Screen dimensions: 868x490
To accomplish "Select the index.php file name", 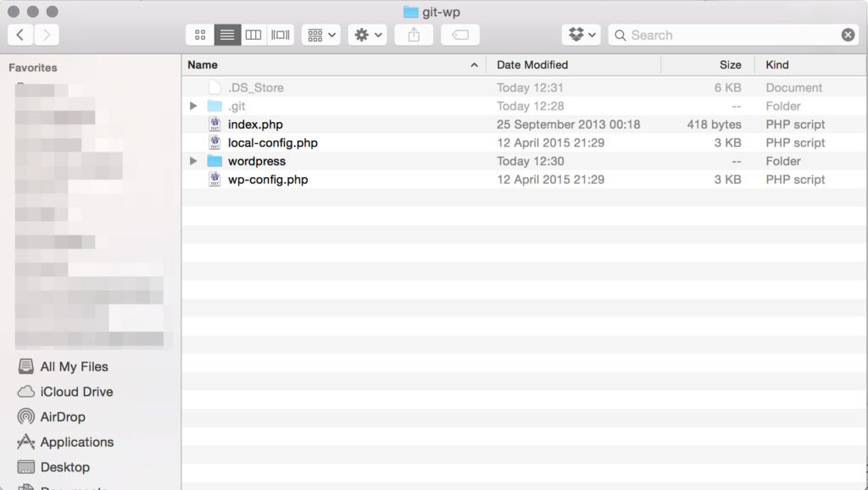I will (x=255, y=125).
